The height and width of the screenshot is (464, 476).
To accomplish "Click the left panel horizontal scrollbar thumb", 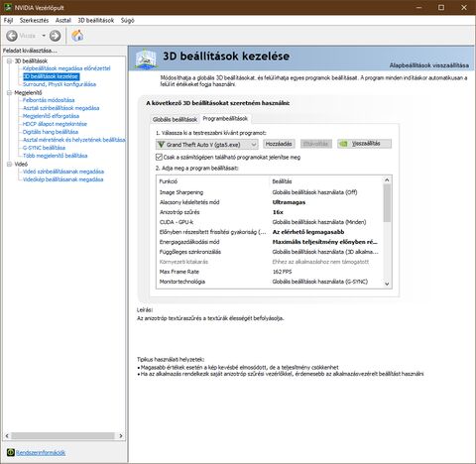I will click(x=62, y=436).
